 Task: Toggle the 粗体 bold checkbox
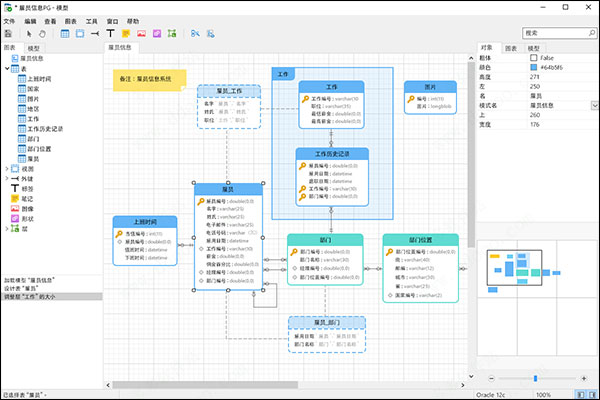533,58
